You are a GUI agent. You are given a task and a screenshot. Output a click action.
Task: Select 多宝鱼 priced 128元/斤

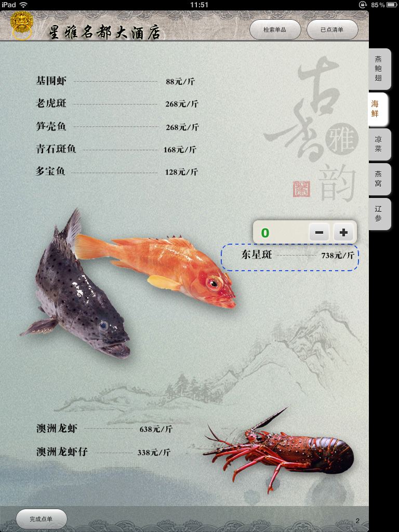click(116, 171)
